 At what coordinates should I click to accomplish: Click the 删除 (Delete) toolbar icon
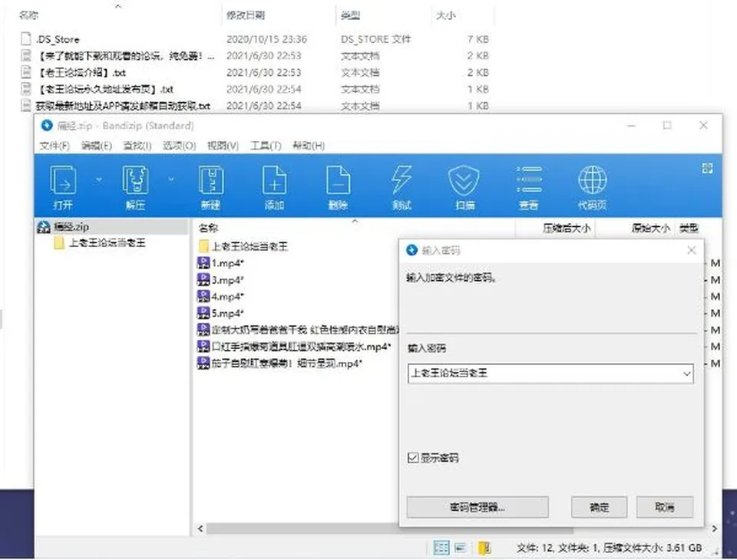[x=338, y=180]
